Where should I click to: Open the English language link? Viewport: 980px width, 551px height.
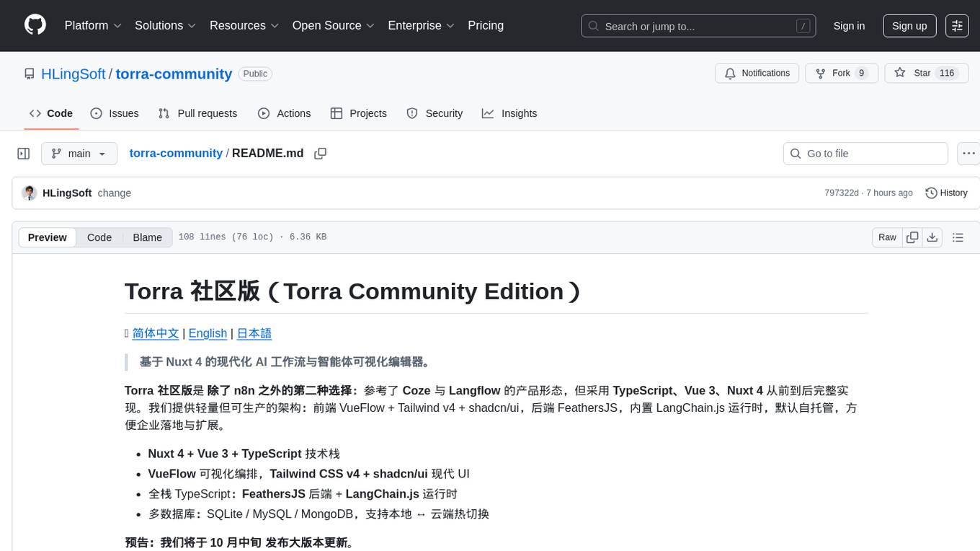coord(208,333)
